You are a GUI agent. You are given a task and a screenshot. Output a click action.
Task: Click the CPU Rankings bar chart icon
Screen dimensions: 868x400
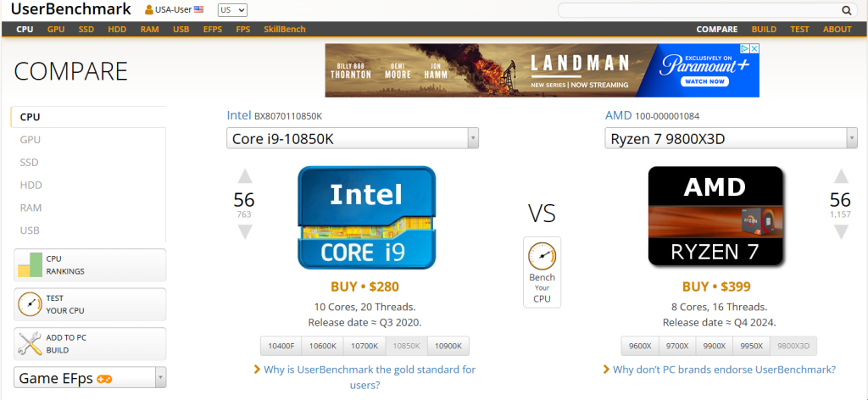click(31, 265)
